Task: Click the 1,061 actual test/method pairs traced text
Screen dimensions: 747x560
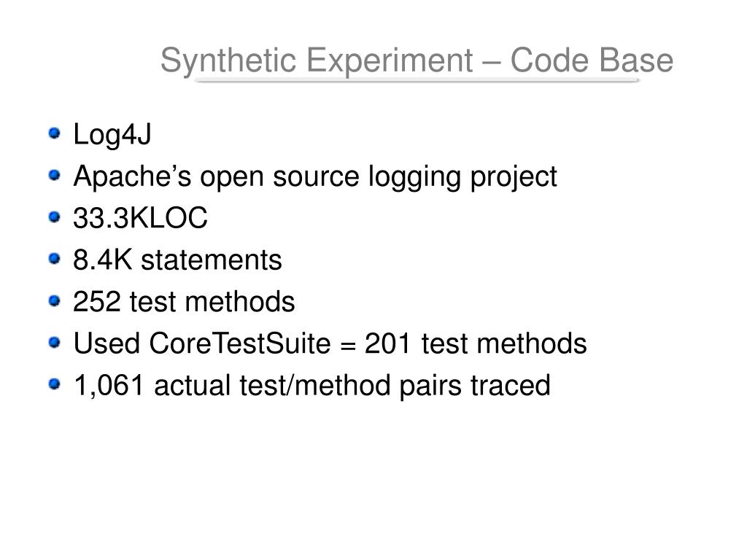Action: point(311,386)
